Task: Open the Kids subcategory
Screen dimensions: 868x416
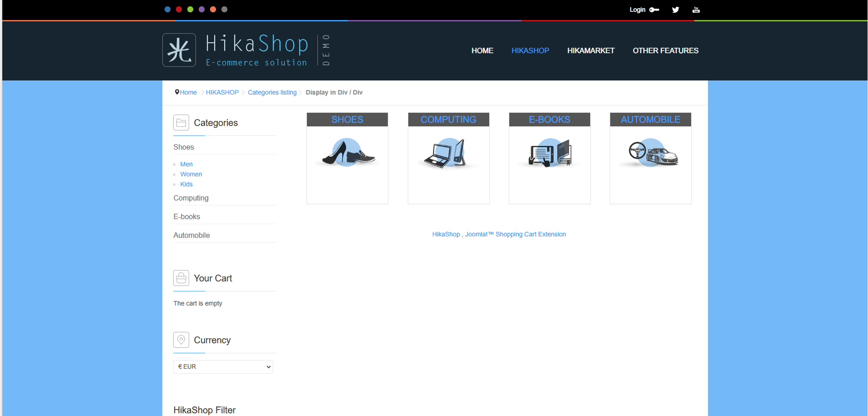Action: click(186, 184)
